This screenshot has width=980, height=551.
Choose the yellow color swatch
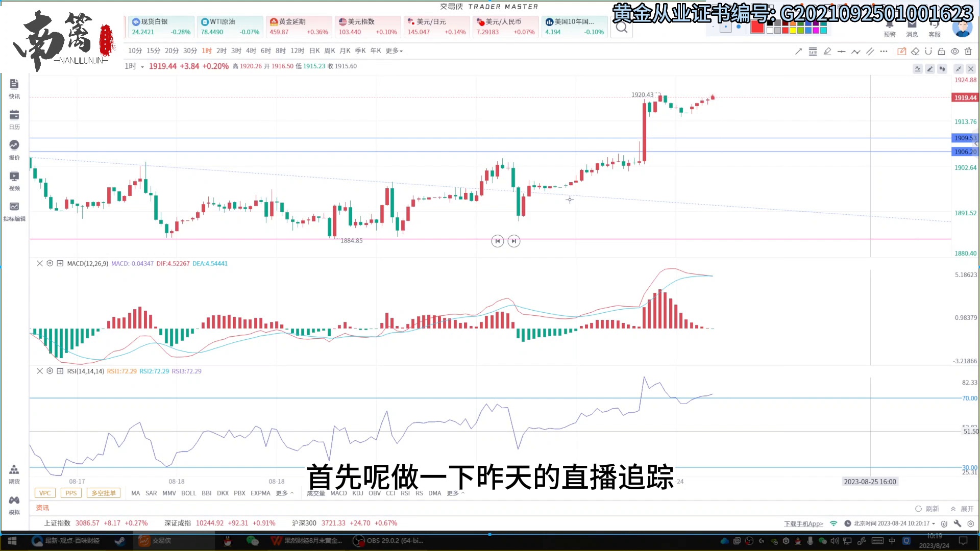click(793, 31)
